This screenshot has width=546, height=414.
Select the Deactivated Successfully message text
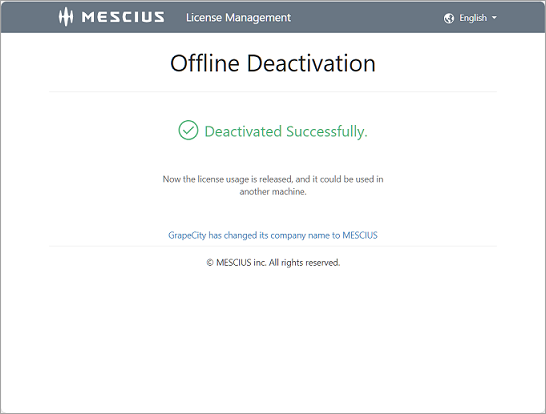point(286,132)
